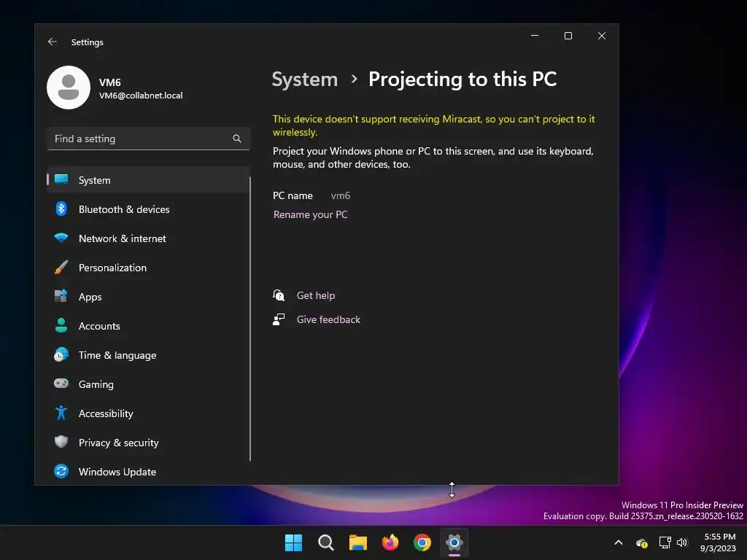Screen dimensions: 747x560
Task: Open Accounts settings page
Action: click(148, 326)
